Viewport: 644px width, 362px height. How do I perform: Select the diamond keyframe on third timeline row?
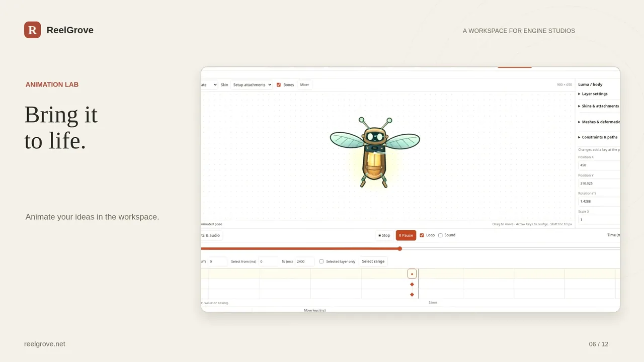(x=412, y=295)
